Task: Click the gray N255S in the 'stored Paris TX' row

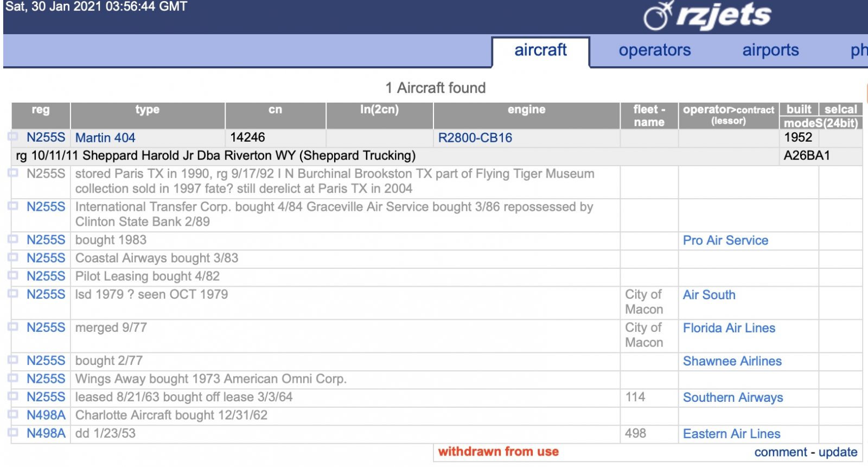Action: 46,174
